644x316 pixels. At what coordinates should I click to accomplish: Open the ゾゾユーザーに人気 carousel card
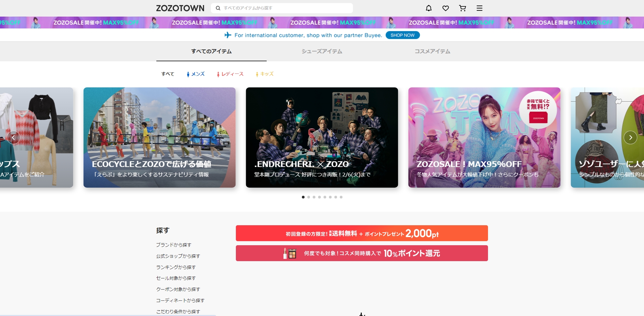click(x=607, y=138)
